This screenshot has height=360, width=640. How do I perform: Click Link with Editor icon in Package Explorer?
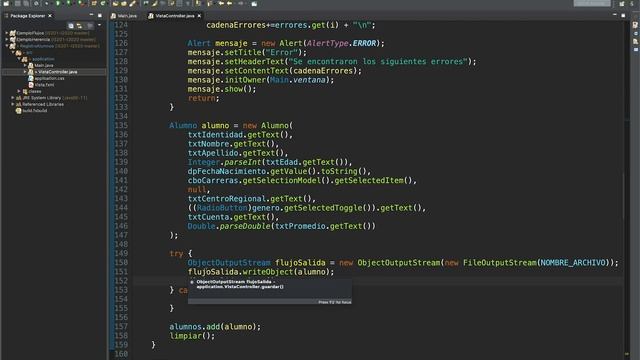[x=79, y=26]
